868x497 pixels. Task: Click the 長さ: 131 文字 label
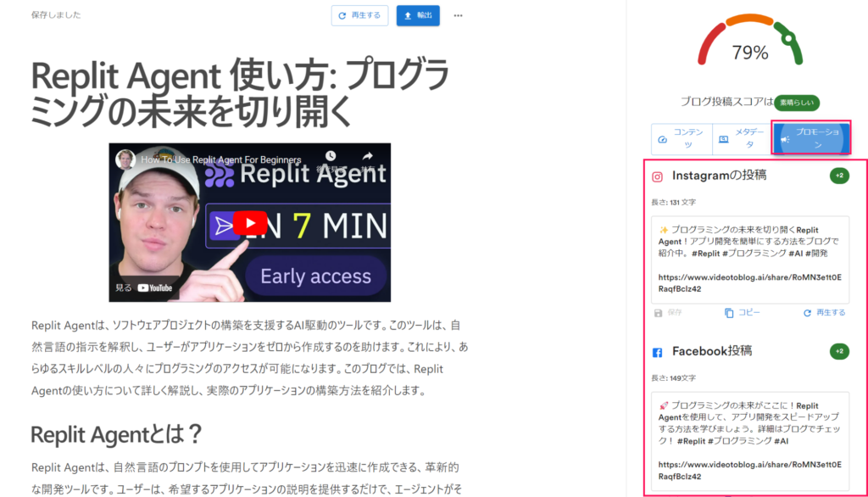pos(674,202)
